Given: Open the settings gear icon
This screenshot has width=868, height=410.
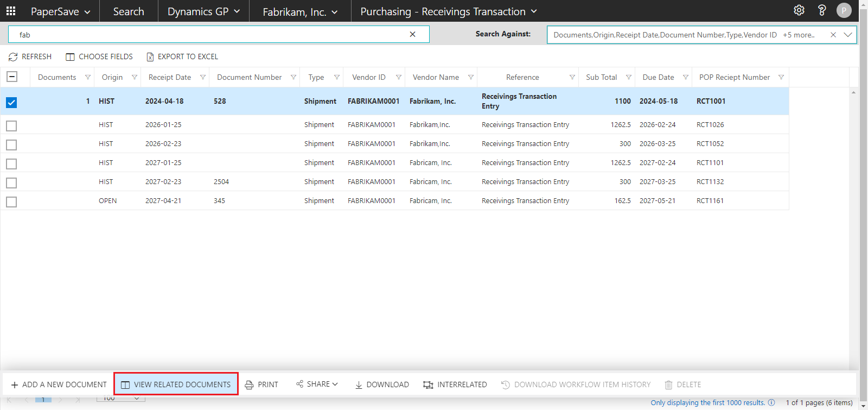Looking at the screenshot, I should point(799,10).
